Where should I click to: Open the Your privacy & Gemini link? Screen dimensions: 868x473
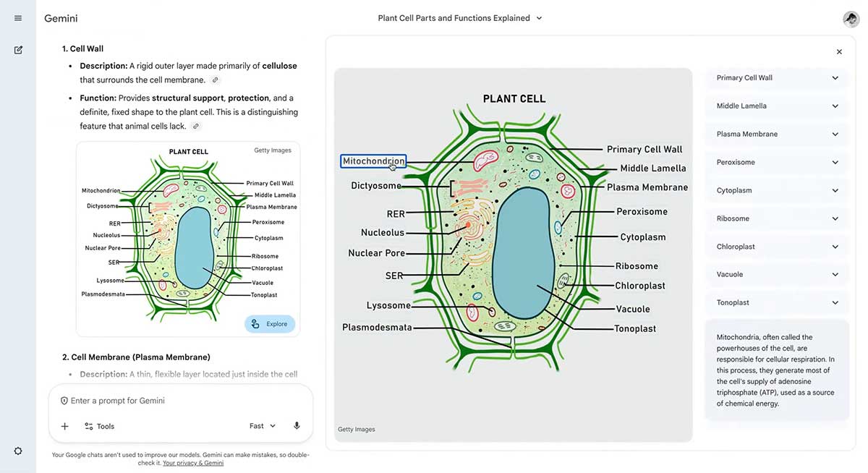coord(193,463)
